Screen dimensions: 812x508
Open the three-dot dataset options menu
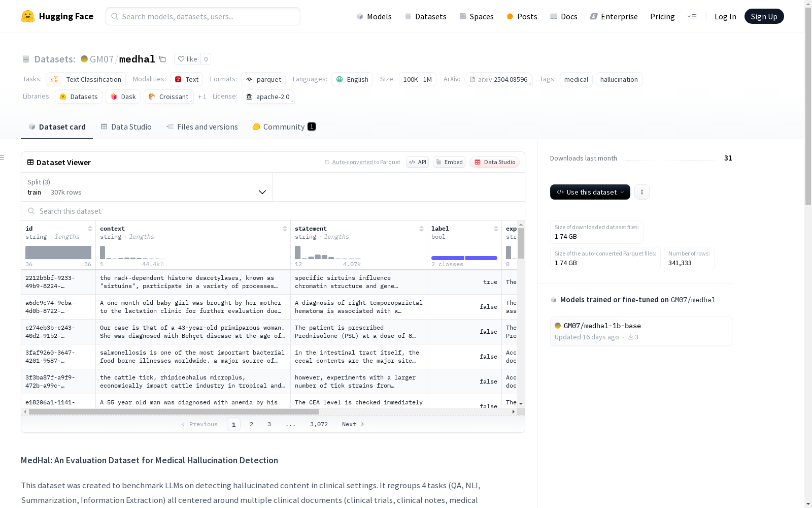pyautogui.click(x=642, y=192)
